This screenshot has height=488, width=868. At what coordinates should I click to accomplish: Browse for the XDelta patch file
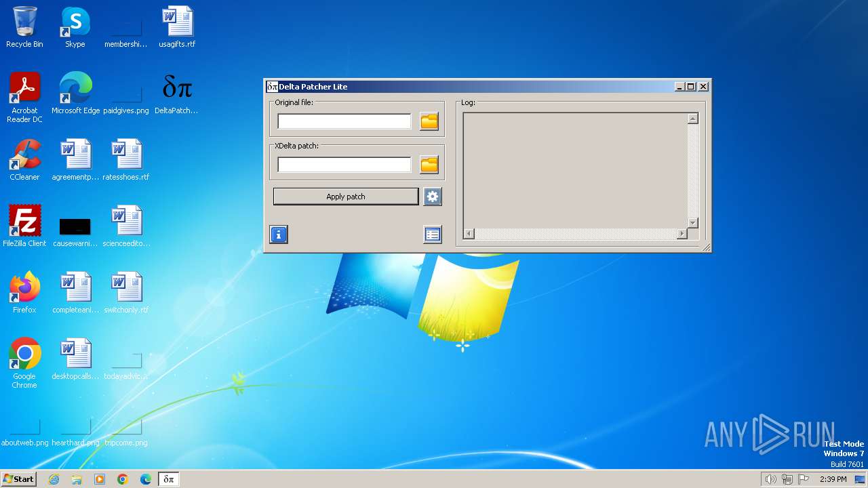click(429, 165)
